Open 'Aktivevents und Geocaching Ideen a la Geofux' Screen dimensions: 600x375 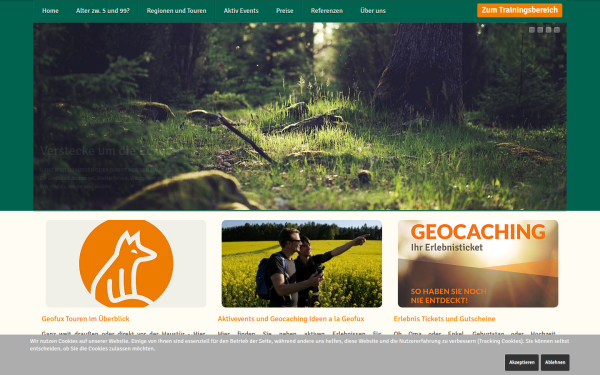[x=291, y=319]
